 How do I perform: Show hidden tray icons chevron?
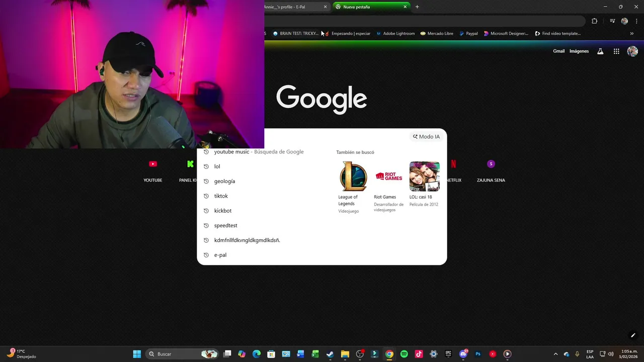pos(555,354)
